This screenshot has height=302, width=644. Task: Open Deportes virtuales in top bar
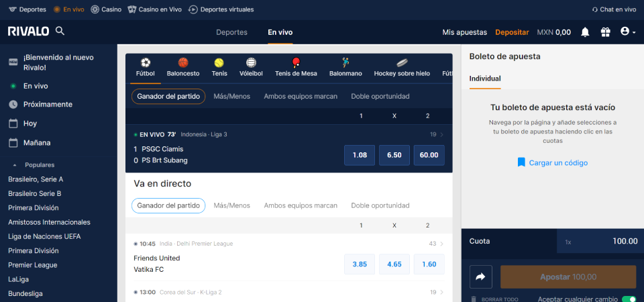click(x=221, y=9)
